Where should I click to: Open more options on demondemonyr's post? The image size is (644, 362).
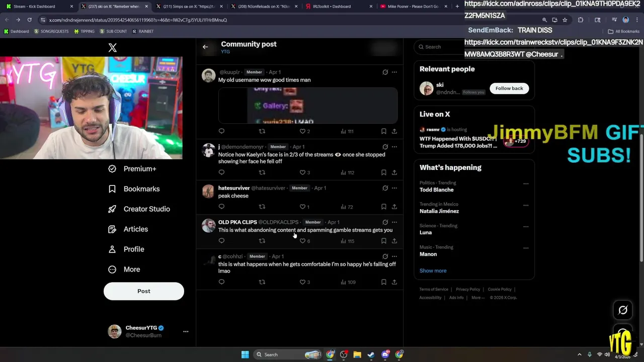coord(394,147)
